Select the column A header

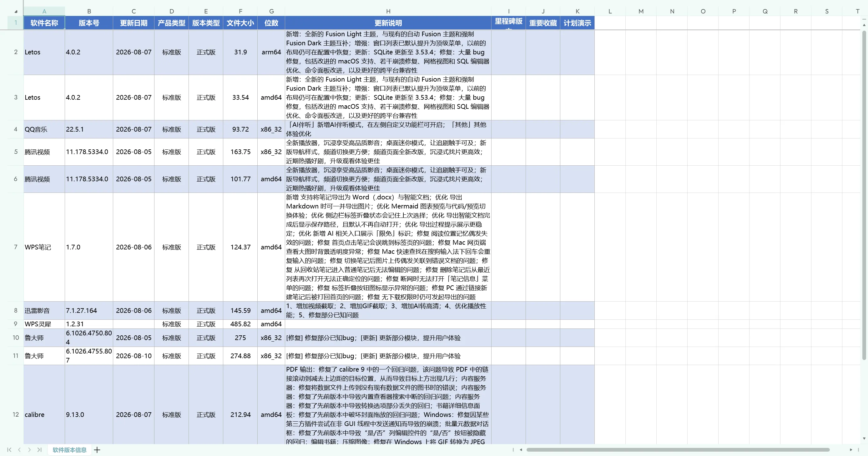tap(44, 12)
